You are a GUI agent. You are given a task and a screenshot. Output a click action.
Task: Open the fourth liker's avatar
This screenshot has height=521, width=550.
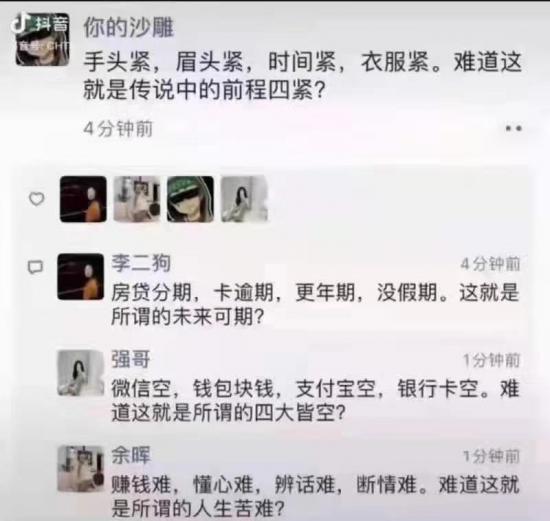244,199
